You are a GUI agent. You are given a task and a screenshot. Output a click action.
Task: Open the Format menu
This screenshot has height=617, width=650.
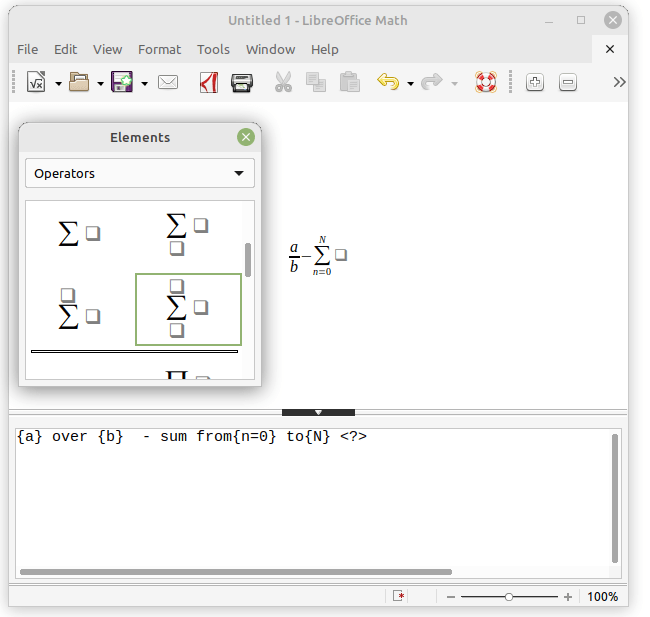click(159, 49)
